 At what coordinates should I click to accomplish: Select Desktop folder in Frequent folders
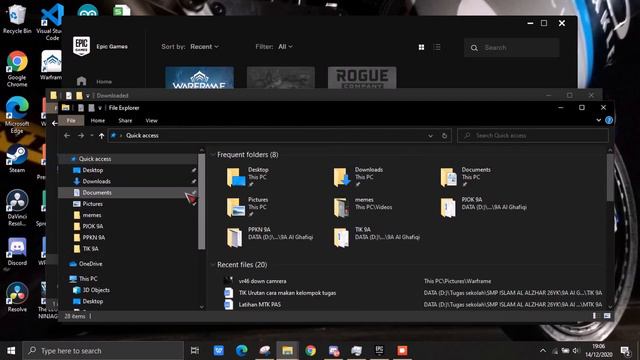248,177
